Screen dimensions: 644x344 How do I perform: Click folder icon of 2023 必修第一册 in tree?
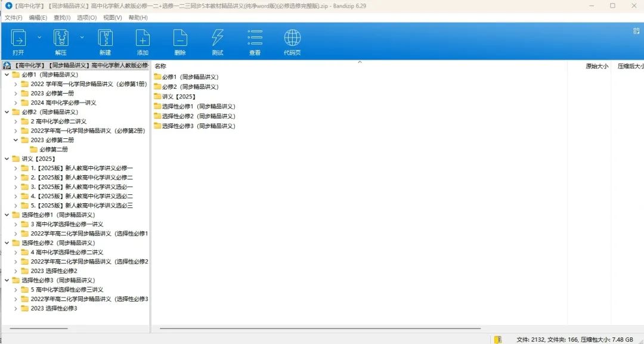[x=24, y=93]
